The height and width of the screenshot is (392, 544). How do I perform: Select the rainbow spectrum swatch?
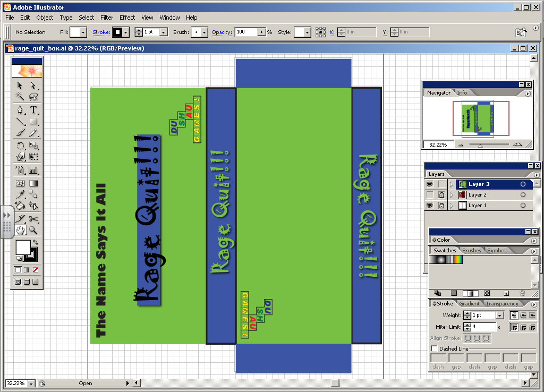click(458, 260)
